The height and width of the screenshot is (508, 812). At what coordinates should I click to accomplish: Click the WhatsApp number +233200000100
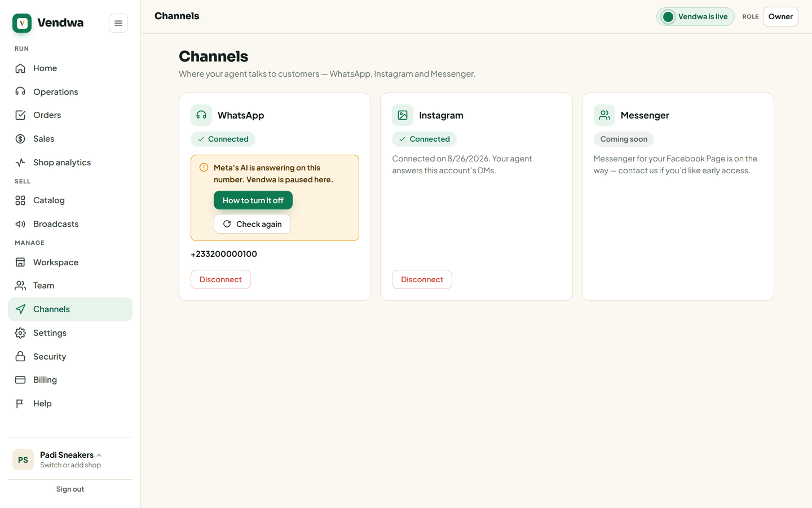pos(224,254)
